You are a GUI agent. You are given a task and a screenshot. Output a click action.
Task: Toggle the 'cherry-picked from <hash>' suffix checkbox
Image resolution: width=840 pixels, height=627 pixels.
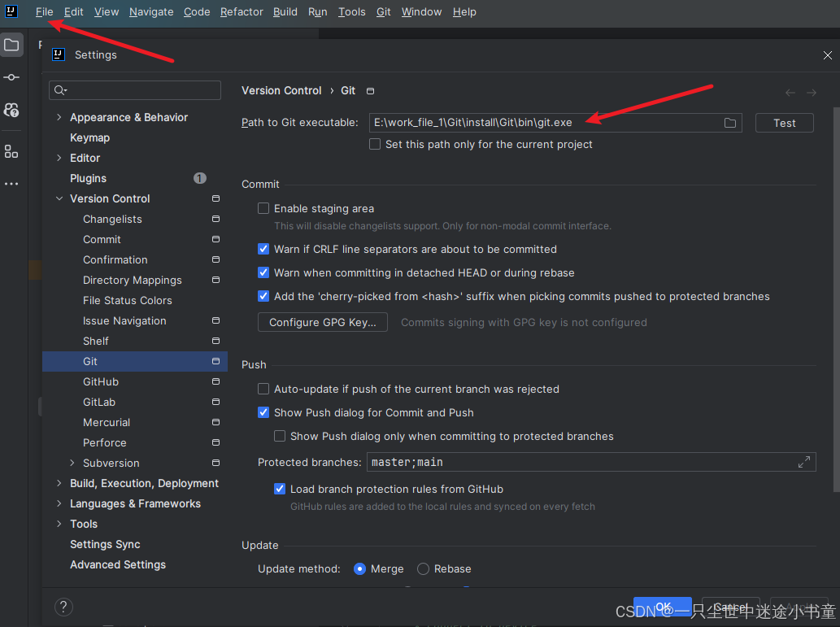tap(263, 296)
